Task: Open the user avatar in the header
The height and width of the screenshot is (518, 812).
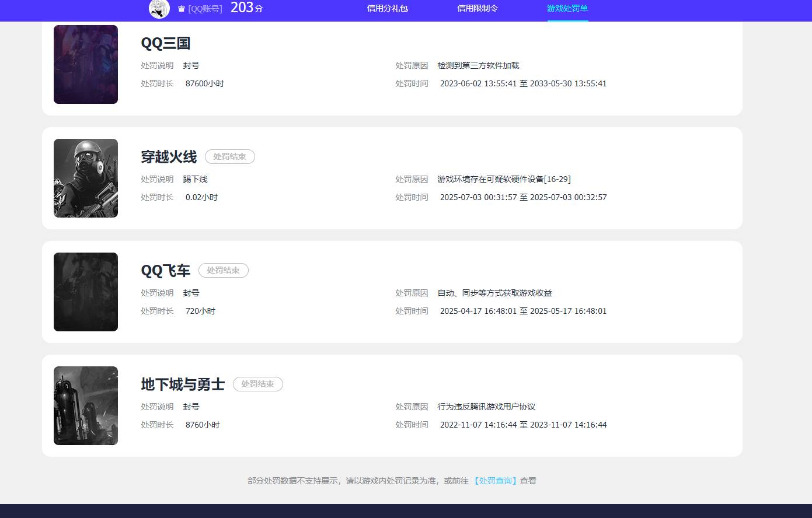Action: tap(159, 8)
